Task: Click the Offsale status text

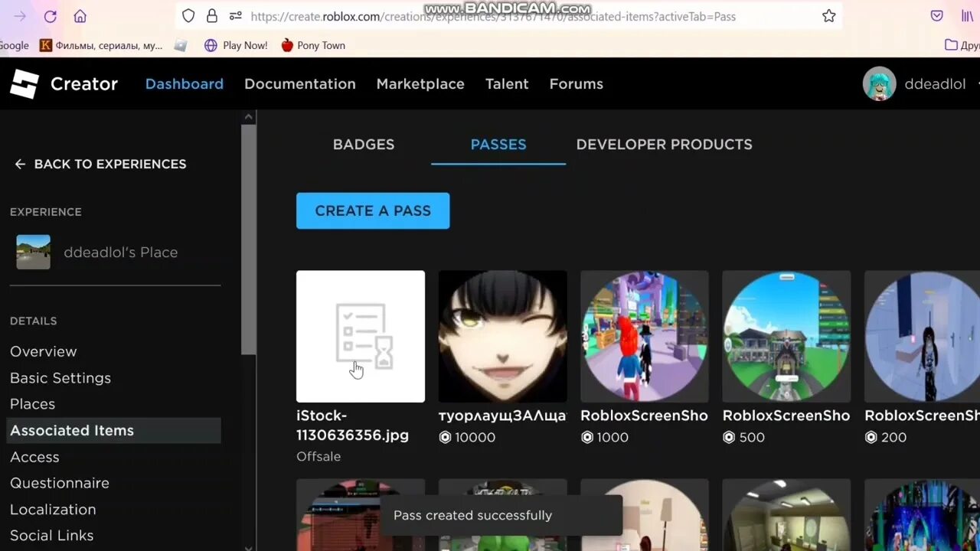Action: pos(318,457)
